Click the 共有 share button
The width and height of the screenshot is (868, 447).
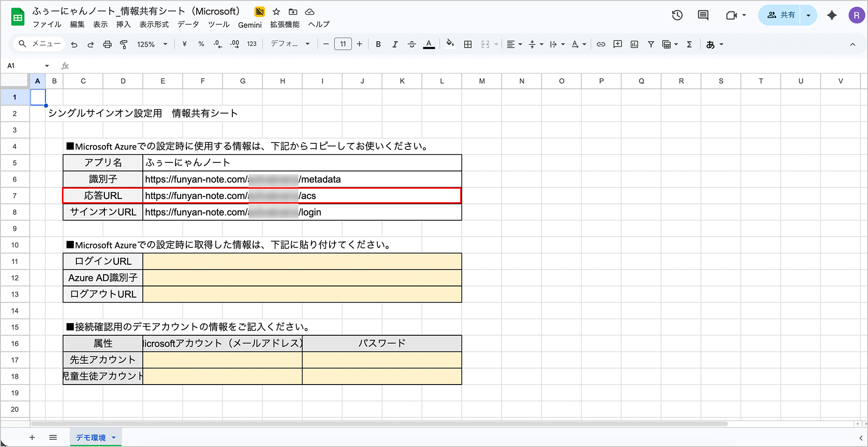[x=781, y=15]
